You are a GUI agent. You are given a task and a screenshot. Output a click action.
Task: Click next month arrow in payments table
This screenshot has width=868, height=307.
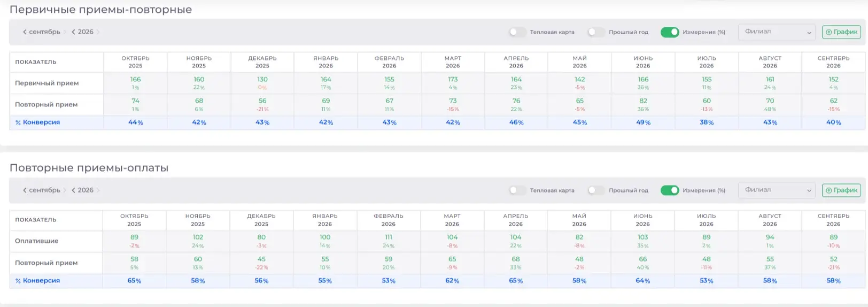coord(65,190)
